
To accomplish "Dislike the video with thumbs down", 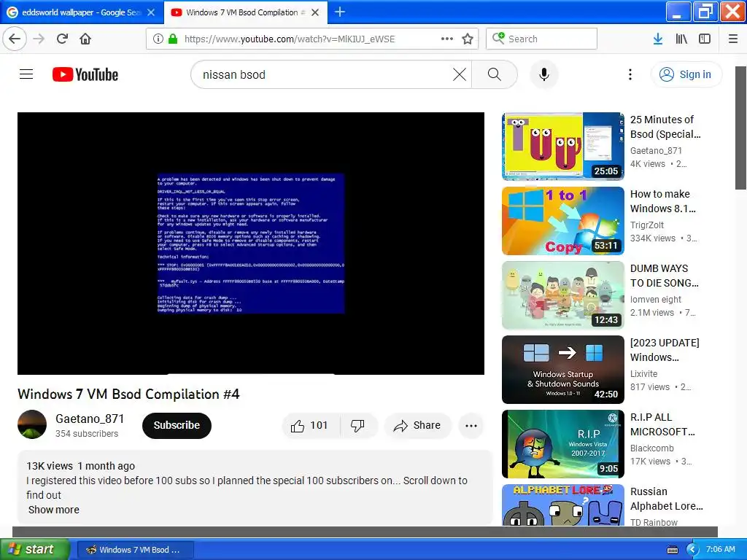I will click(x=357, y=425).
